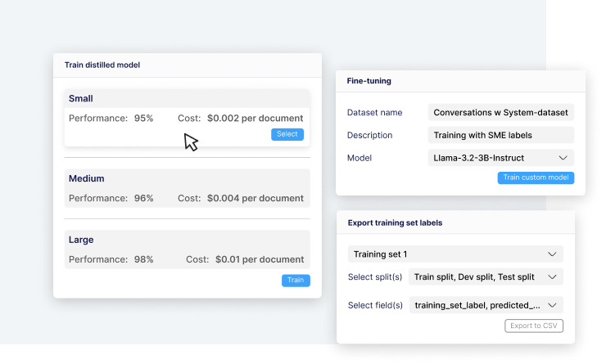Open the Model dropdown showing Llama-3.2-3B-Instruct
This screenshot has width=606, height=364.
pyautogui.click(x=501, y=158)
